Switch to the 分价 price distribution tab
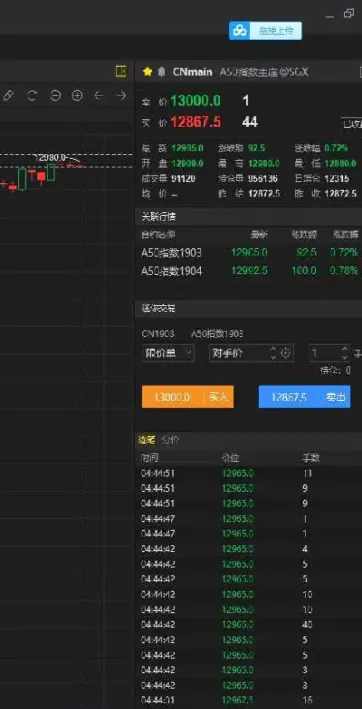Image resolution: width=362 pixels, height=709 pixels. click(x=169, y=440)
